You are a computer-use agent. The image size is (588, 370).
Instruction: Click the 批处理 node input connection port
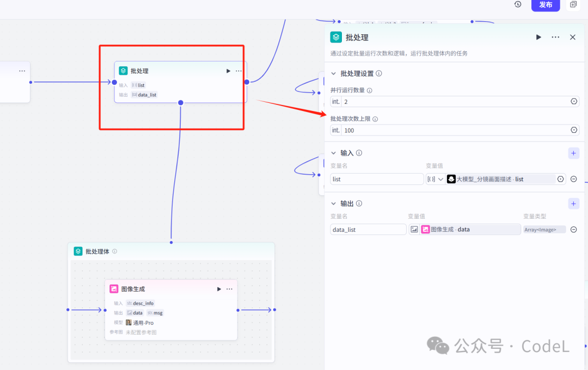pyautogui.click(x=114, y=82)
